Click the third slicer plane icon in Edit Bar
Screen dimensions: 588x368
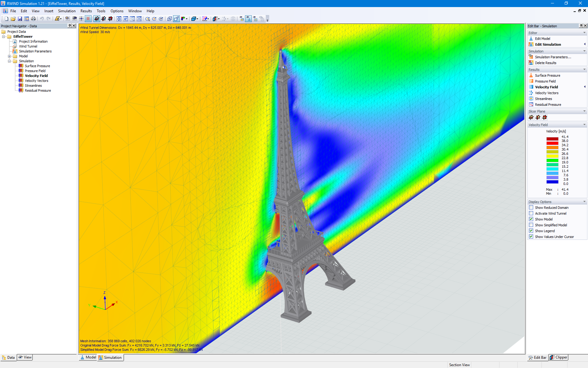click(x=545, y=117)
